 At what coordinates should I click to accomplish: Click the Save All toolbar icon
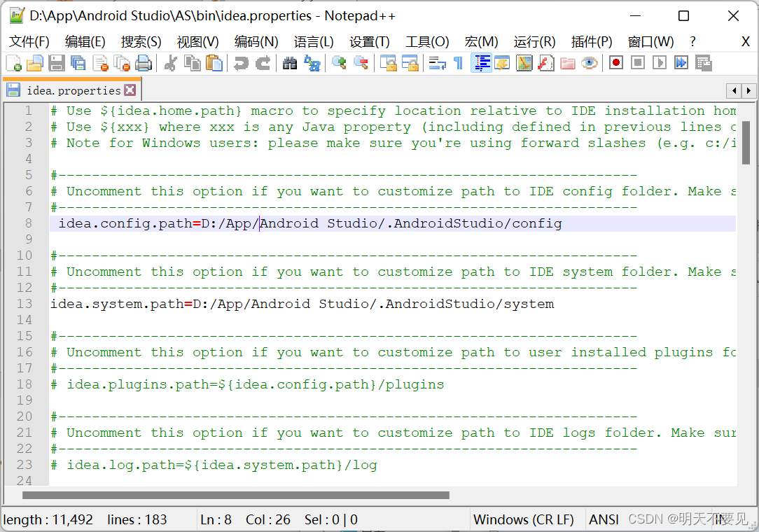point(78,64)
